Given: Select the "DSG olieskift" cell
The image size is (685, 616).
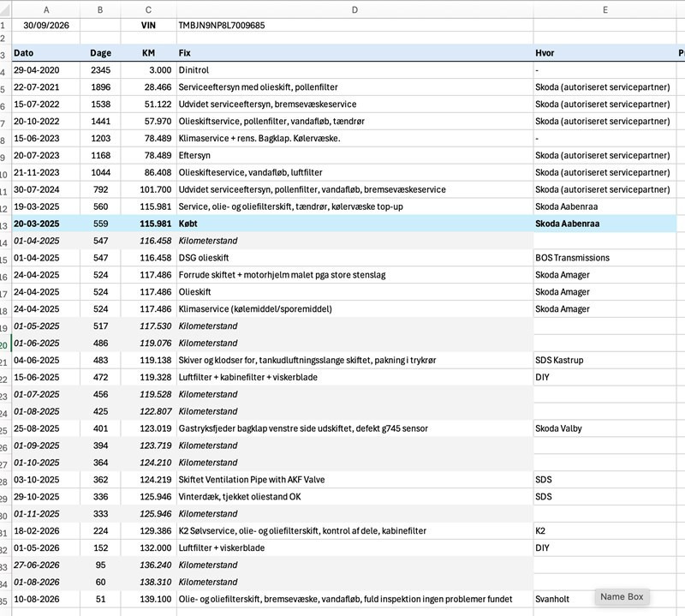Looking at the screenshot, I should tap(354, 258).
